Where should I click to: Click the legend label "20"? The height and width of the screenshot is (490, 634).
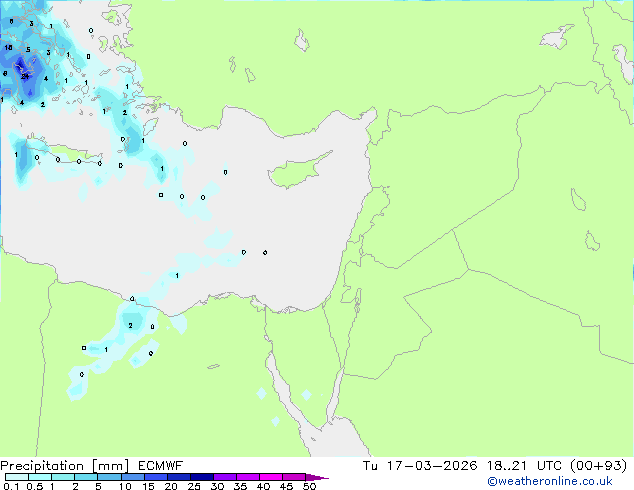(171, 486)
